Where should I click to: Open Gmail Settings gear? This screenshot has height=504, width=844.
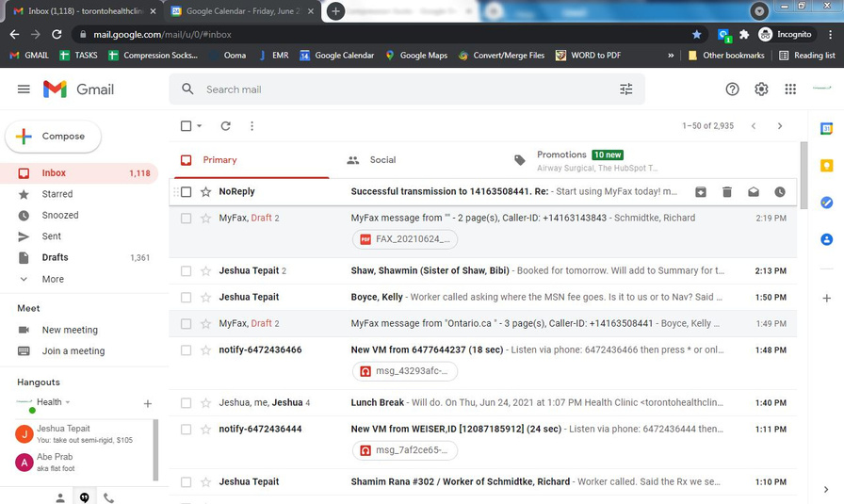click(x=761, y=89)
